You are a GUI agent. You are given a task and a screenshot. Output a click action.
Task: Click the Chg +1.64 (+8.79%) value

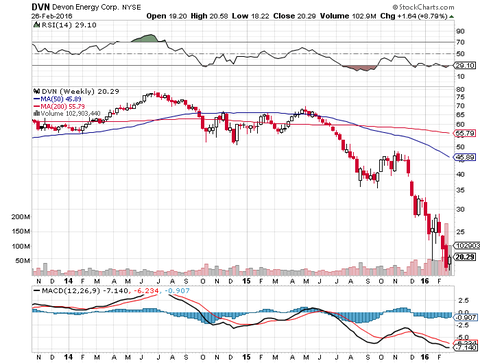pyautogui.click(x=414, y=16)
